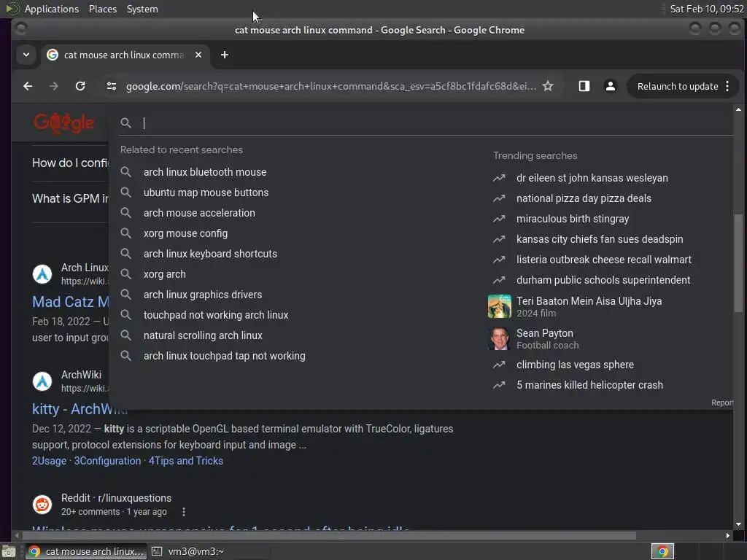Screen dimensions: 747x560
Task: Expand the 'What is GPM' related question
Action: (x=71, y=198)
